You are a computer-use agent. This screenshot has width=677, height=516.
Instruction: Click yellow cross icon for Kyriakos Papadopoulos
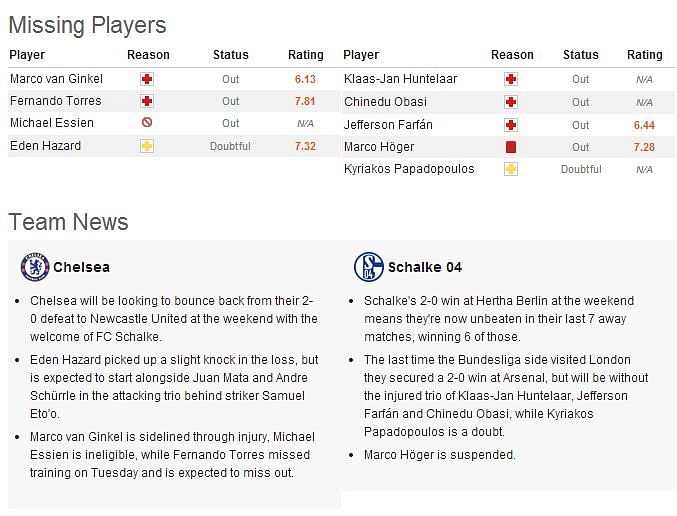pos(511,169)
